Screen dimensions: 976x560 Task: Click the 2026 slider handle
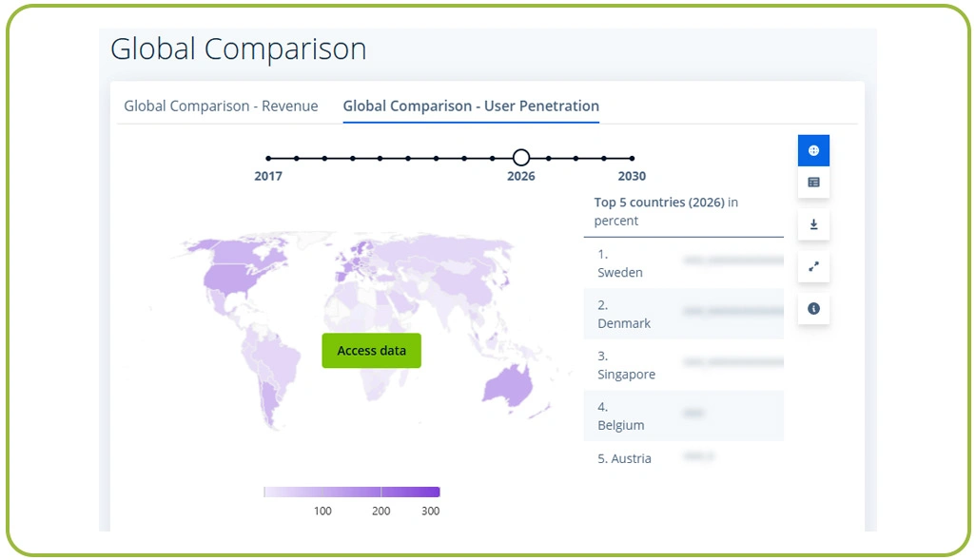pyautogui.click(x=520, y=157)
